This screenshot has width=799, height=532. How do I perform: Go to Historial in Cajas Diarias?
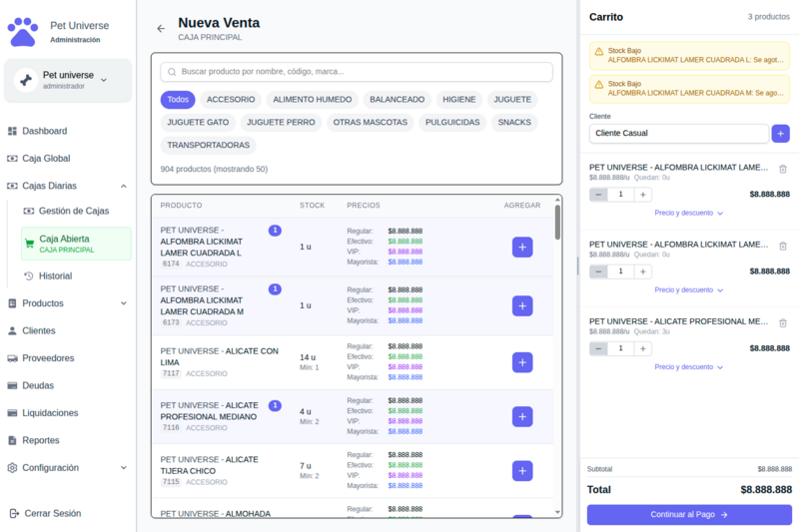tap(55, 276)
